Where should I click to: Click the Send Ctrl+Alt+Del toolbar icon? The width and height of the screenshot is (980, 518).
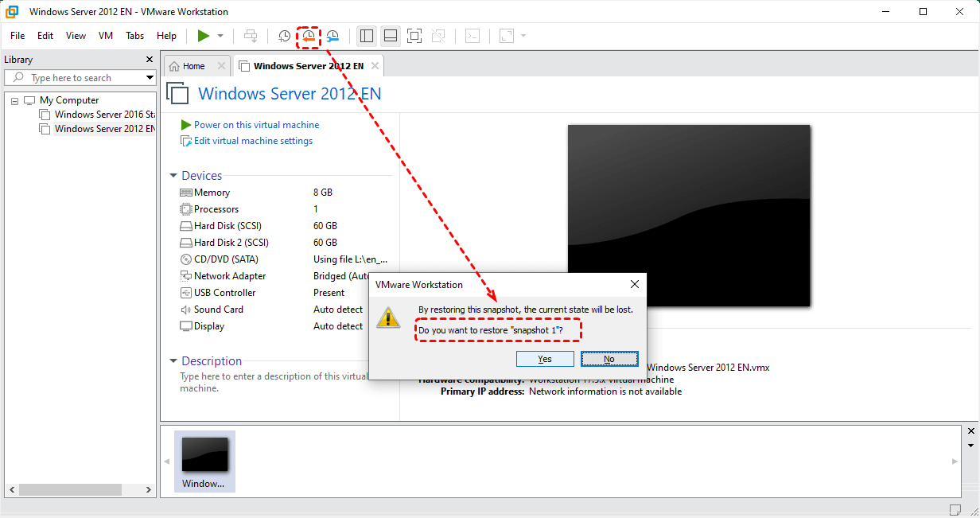coord(251,36)
